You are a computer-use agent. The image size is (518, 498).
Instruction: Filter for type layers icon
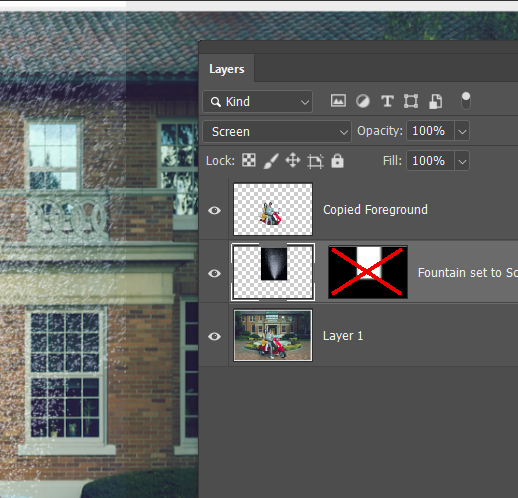click(x=387, y=101)
